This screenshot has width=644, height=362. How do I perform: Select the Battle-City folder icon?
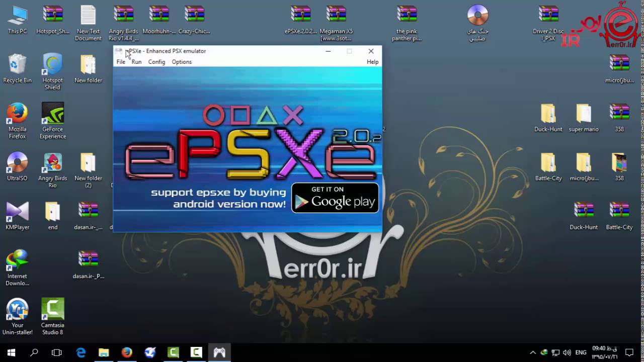548,166
